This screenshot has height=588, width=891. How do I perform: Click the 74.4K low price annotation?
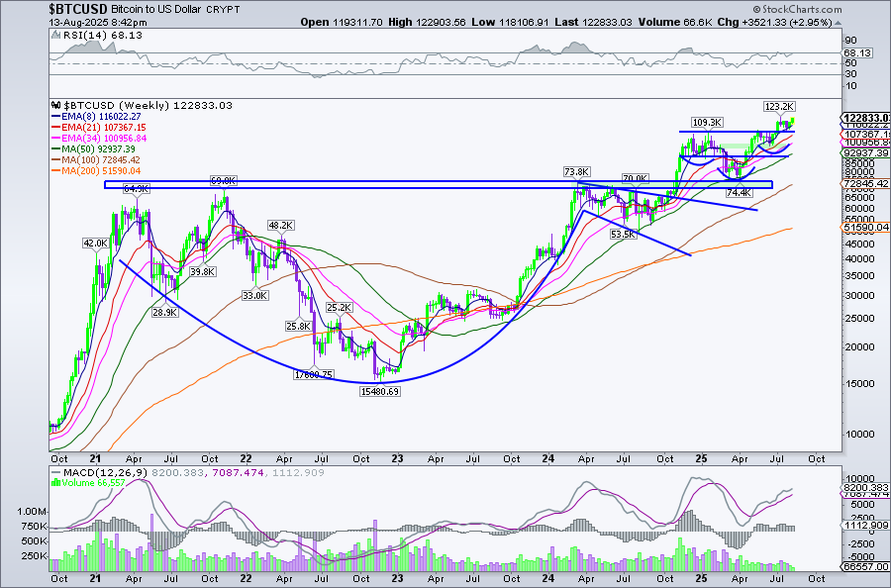pyautogui.click(x=739, y=193)
